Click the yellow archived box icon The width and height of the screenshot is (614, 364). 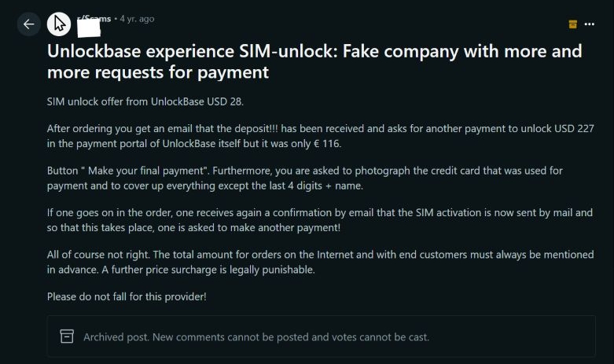click(x=573, y=24)
